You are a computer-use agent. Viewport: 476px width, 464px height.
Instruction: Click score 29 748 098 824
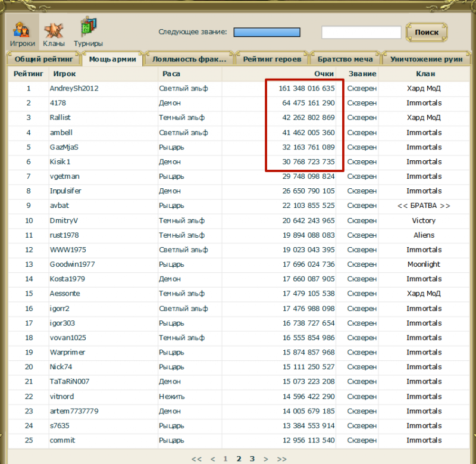(x=308, y=176)
